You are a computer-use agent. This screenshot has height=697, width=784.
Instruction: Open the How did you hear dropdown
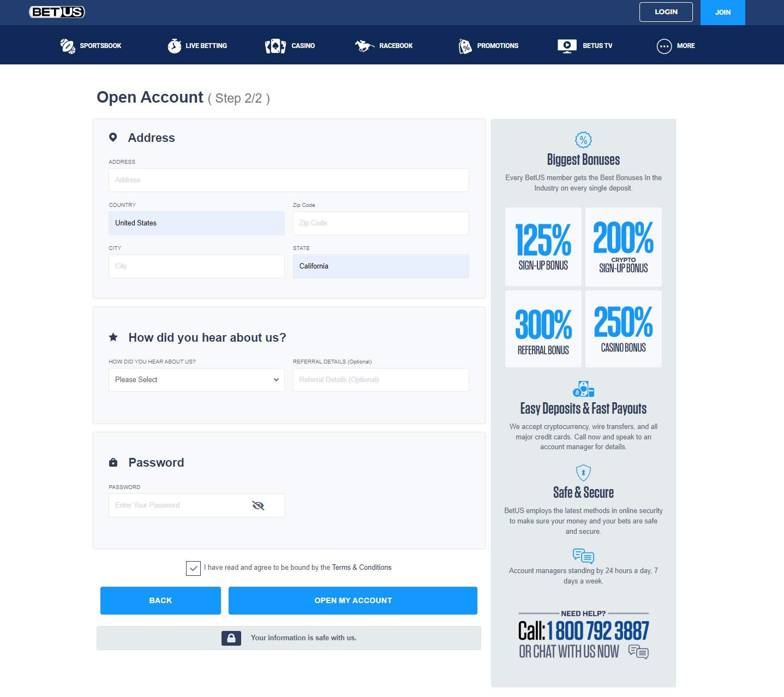196,380
